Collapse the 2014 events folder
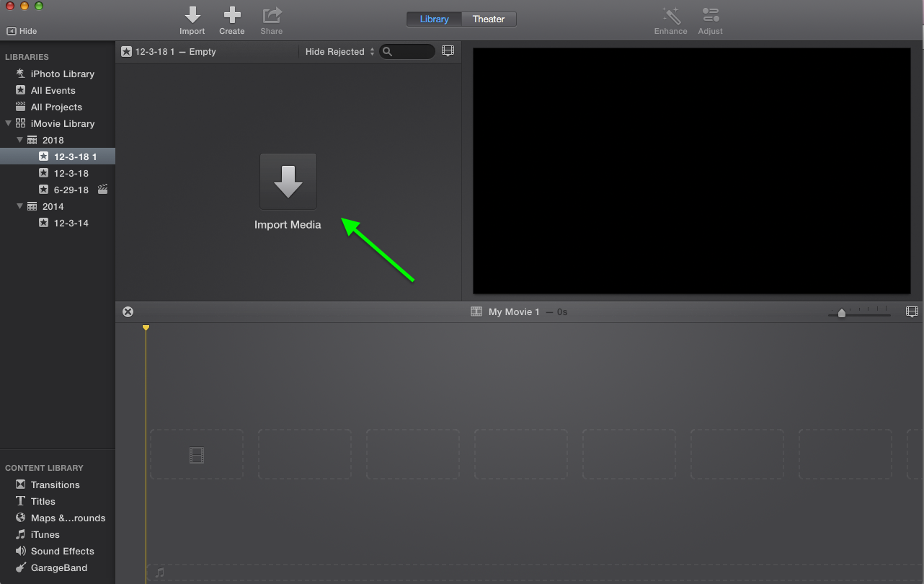 pyautogui.click(x=20, y=206)
